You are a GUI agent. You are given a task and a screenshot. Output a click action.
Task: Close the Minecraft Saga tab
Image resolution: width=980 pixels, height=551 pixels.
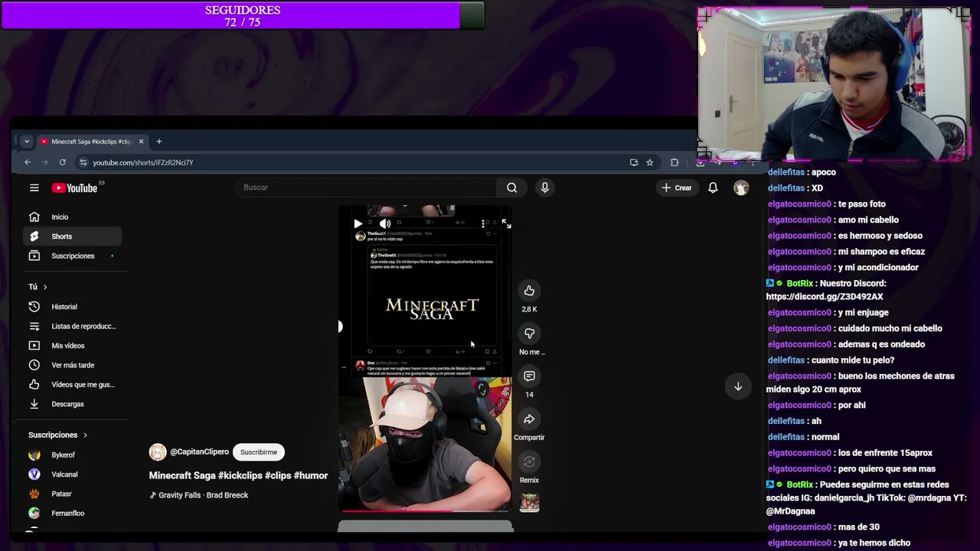click(141, 142)
